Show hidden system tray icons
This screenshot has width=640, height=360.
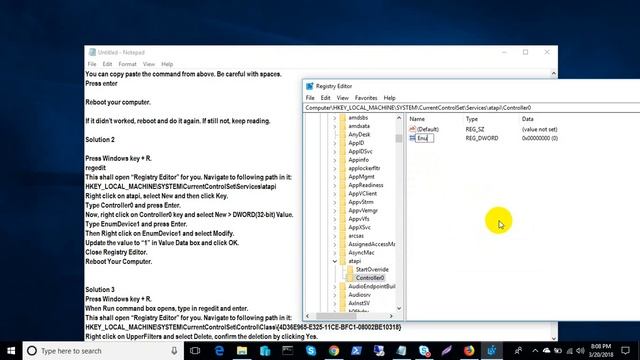click(535, 351)
